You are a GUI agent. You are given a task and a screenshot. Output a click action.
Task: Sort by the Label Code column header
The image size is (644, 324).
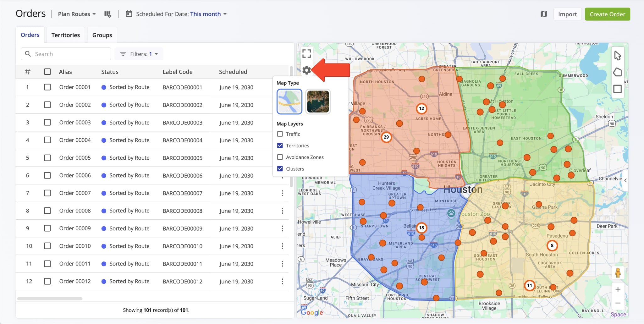tap(177, 72)
